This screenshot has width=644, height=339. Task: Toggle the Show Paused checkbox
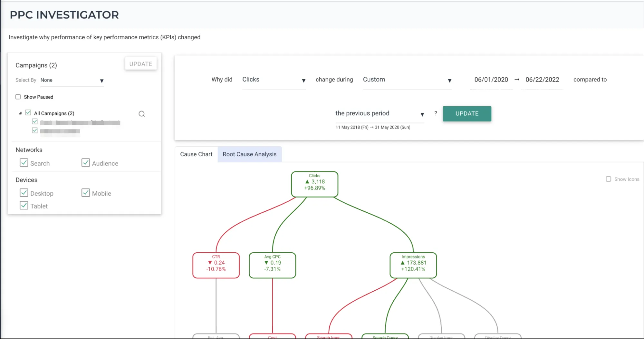tap(18, 97)
